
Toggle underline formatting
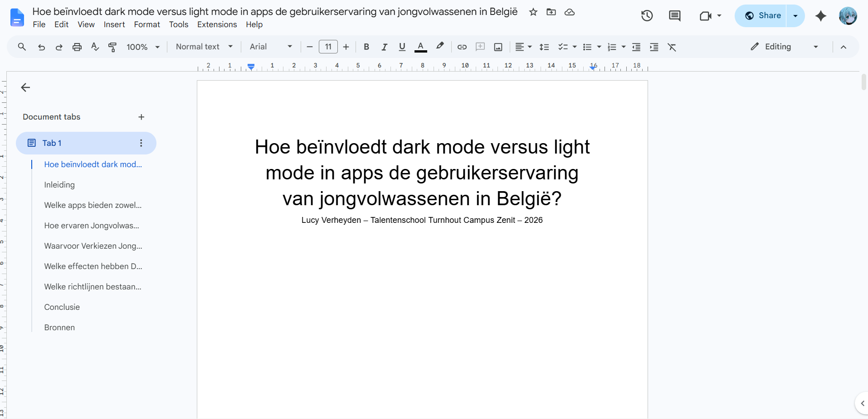[x=402, y=47]
